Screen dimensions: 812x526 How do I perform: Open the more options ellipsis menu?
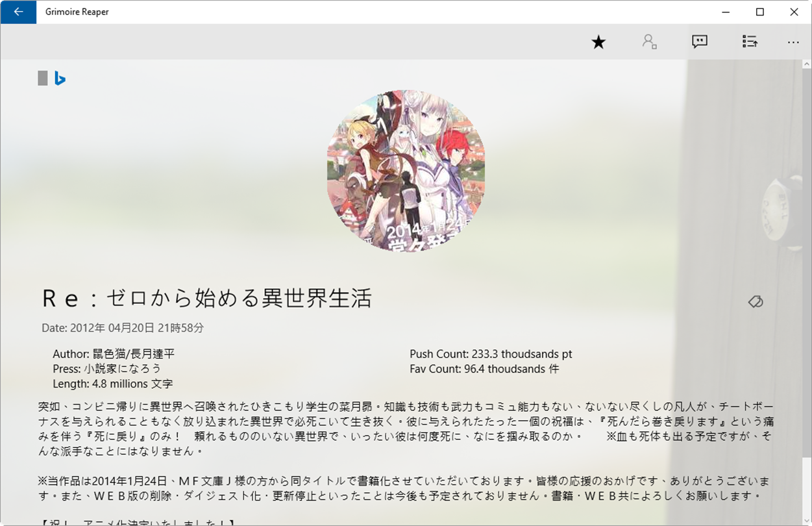(793, 42)
